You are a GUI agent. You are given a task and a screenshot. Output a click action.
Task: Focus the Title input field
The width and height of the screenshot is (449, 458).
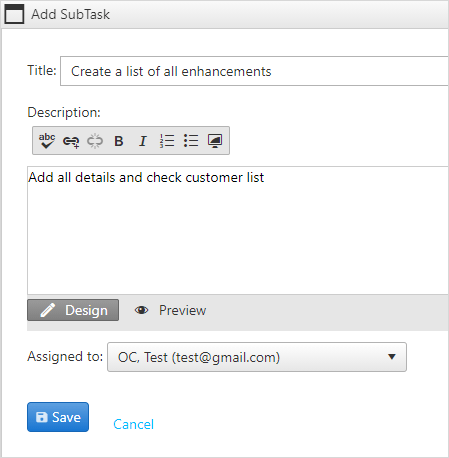pos(254,71)
